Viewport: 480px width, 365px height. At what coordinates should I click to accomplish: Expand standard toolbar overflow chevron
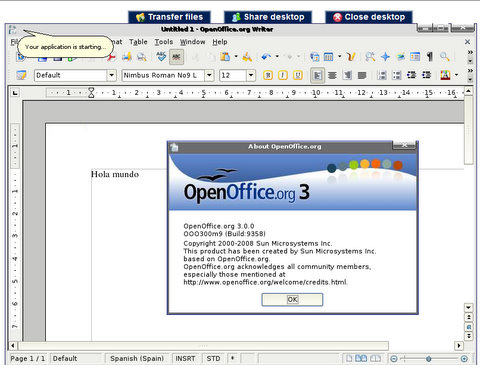(470, 52)
